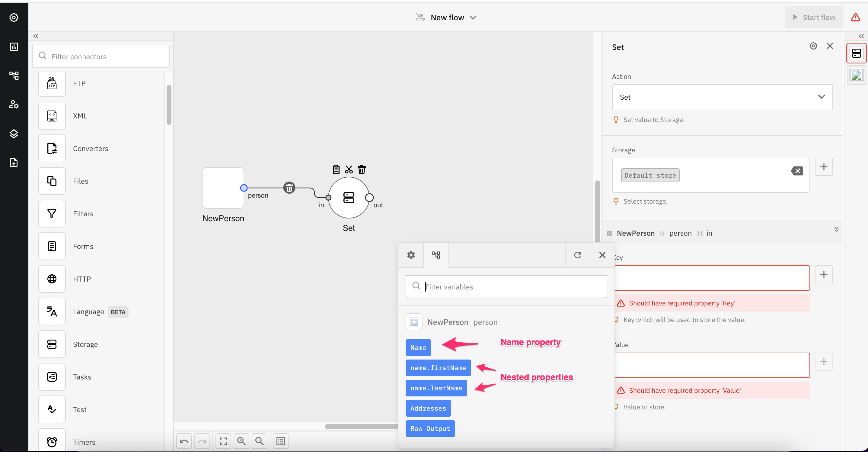The height and width of the screenshot is (452, 868).
Task: Click the horizontal scrollbar under the canvas
Action: 361,427
